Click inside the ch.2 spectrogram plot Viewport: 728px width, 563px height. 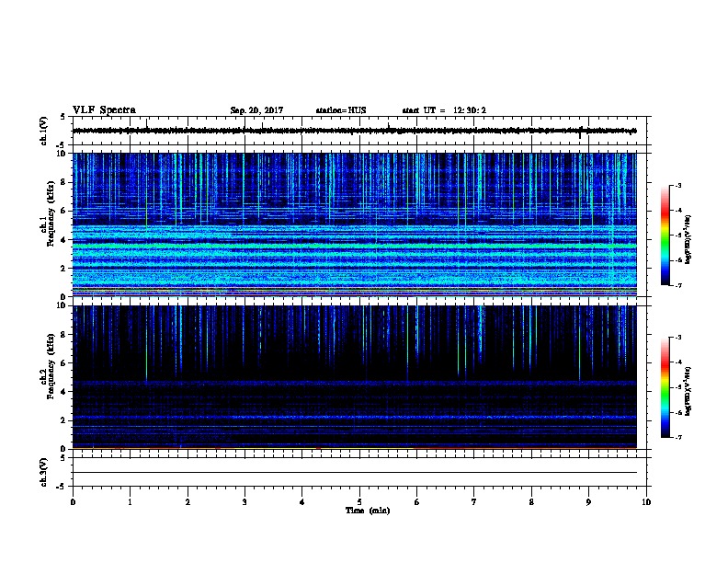355,377
